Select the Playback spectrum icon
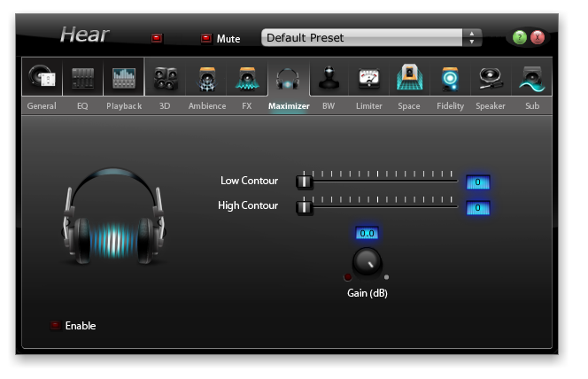The width and height of the screenshot is (588, 379). pyautogui.click(x=124, y=78)
